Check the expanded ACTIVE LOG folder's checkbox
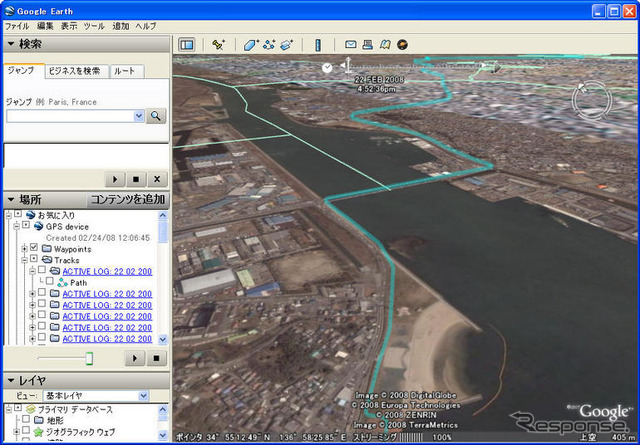The width and height of the screenshot is (640, 445). click(x=42, y=270)
